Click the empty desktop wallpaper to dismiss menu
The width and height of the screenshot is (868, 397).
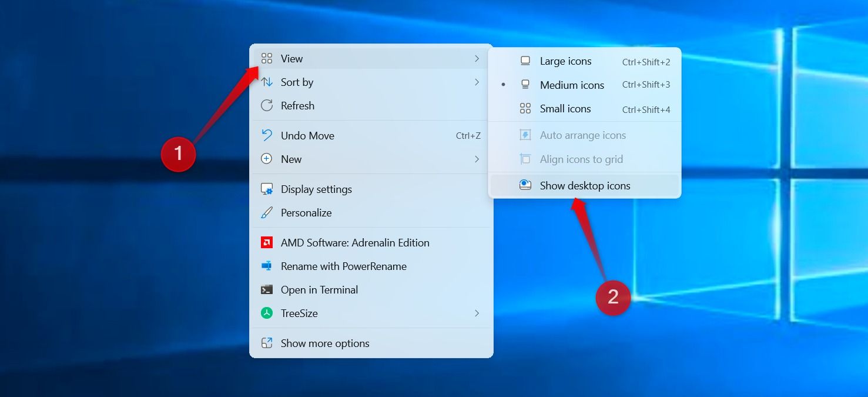pyautogui.click(x=118, y=294)
